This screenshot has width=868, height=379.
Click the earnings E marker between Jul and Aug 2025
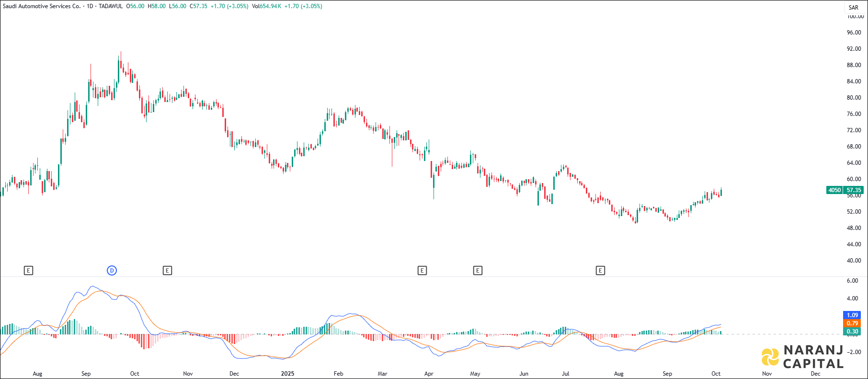[600, 271]
